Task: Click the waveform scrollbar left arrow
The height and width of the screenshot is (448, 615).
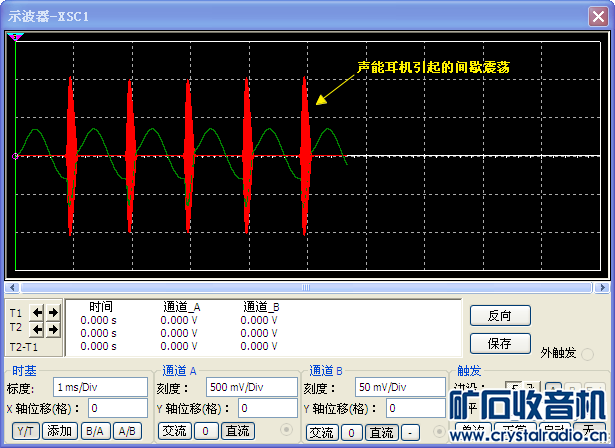Action: pyautogui.click(x=11, y=287)
